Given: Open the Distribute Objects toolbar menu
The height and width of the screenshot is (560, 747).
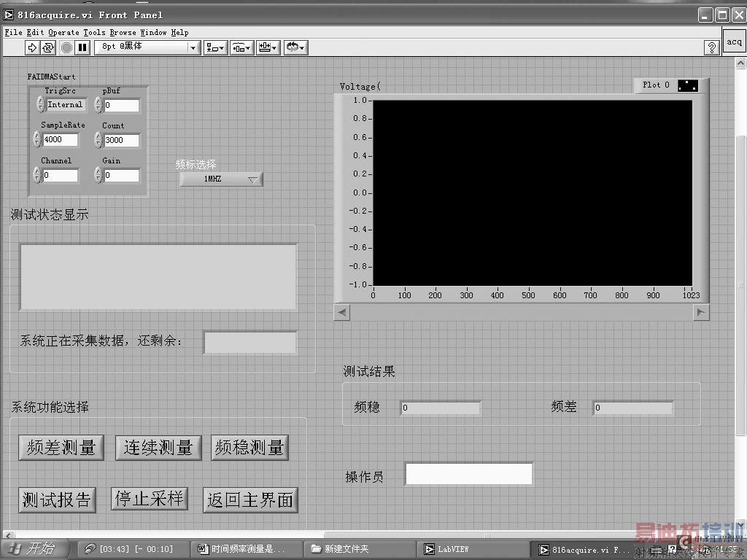Looking at the screenshot, I should coord(241,47).
